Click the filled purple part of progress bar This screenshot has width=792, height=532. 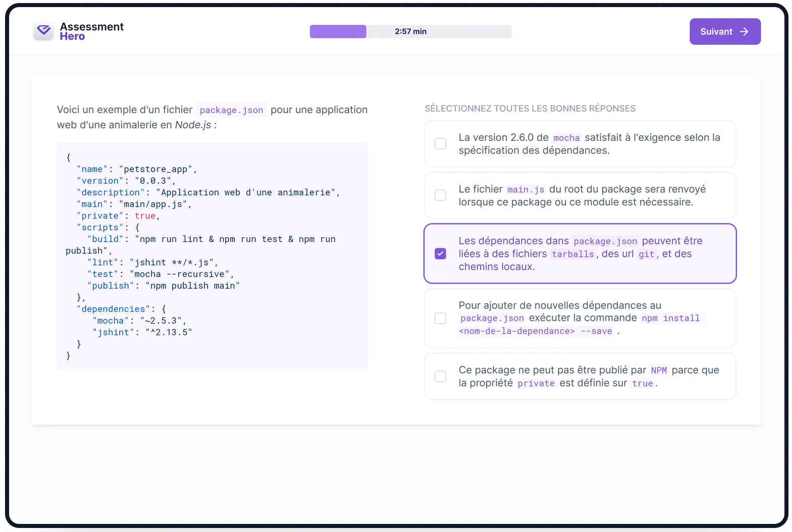click(x=338, y=31)
